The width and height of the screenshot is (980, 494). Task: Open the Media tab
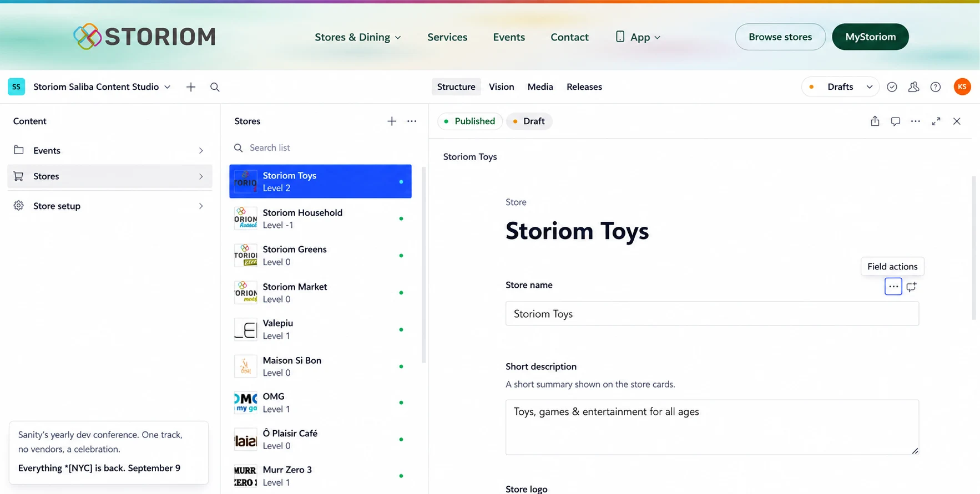(x=540, y=86)
